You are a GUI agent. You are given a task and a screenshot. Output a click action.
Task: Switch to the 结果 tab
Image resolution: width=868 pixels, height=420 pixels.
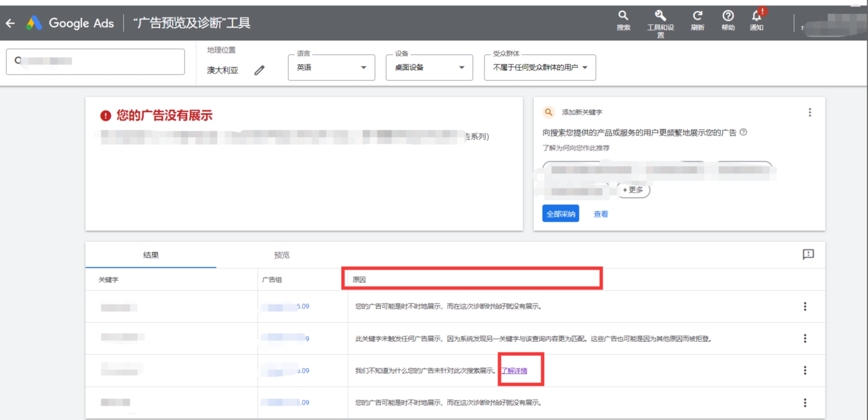151,255
